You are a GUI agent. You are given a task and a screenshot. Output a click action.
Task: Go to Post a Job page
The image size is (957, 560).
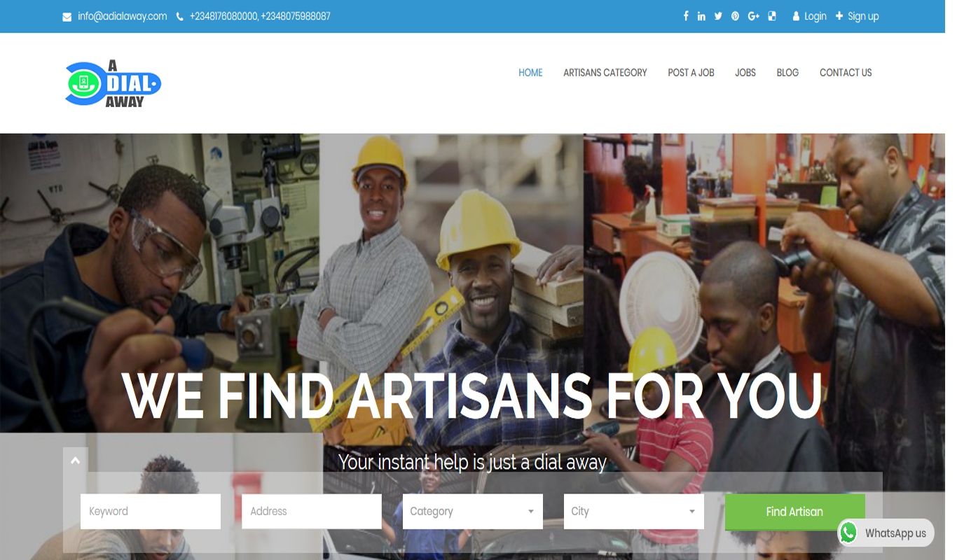691,73
